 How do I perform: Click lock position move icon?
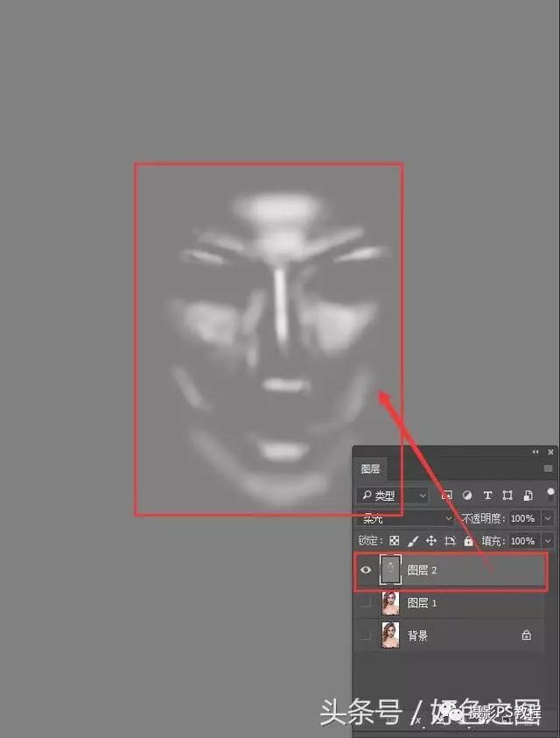coord(431,542)
